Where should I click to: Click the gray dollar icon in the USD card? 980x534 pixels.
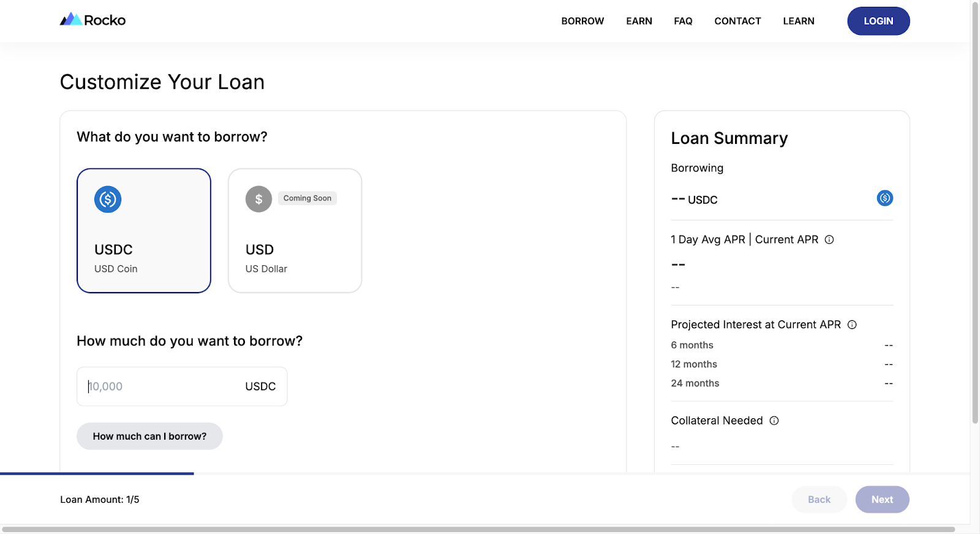[x=258, y=199]
